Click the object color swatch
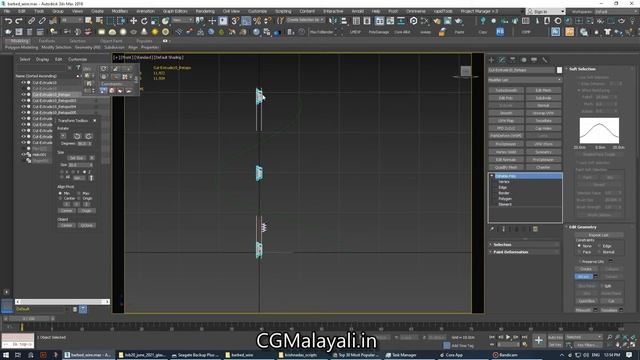Image resolution: width=640 pixels, height=360 pixels. [x=559, y=70]
